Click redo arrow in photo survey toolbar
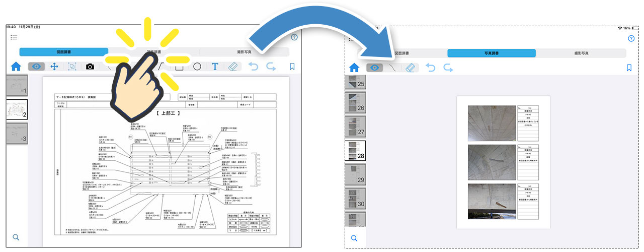The height and width of the screenshot is (252, 644). (448, 68)
